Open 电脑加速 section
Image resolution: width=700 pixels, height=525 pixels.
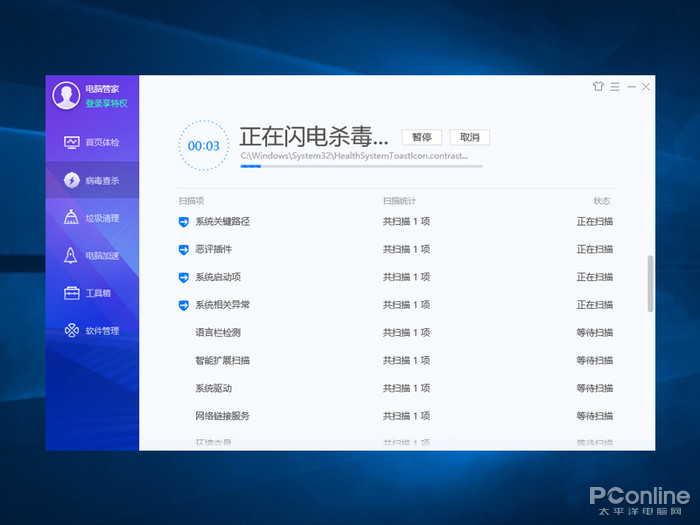tap(92, 256)
